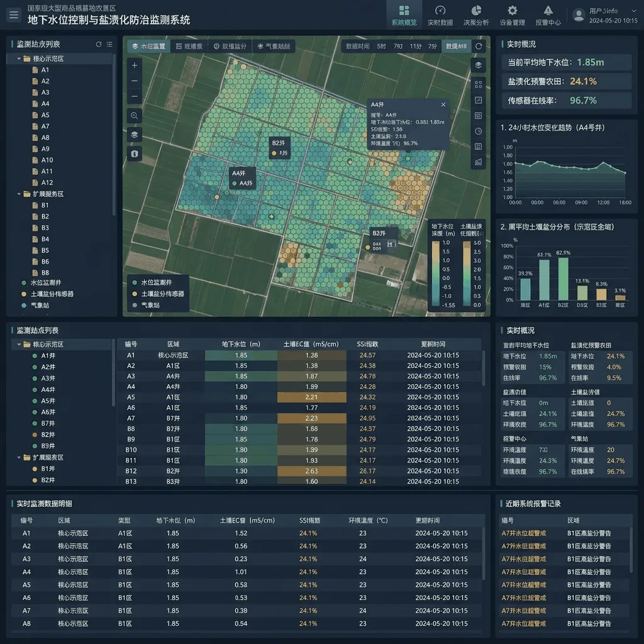This screenshot has width=644, height=644.
Task: Click the groundwater depth color legend bar
Action: click(435, 273)
